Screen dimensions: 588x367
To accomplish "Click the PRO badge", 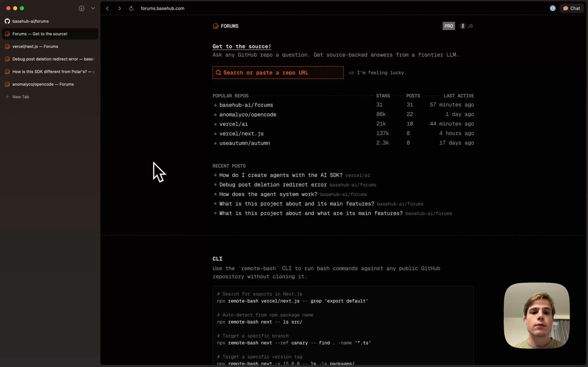I will point(449,26).
